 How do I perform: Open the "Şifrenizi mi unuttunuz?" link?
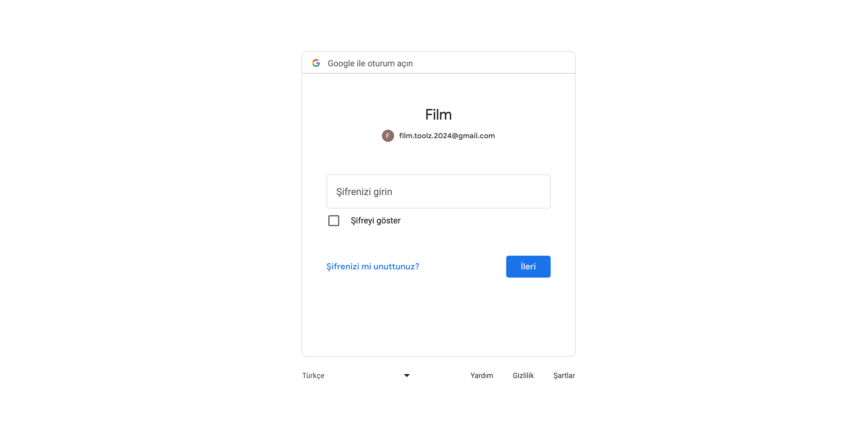(x=373, y=266)
